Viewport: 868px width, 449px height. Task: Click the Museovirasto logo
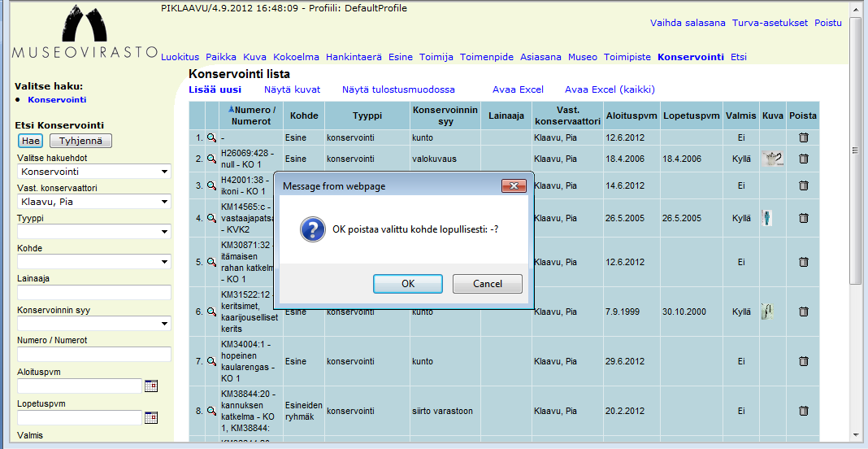coord(85,33)
